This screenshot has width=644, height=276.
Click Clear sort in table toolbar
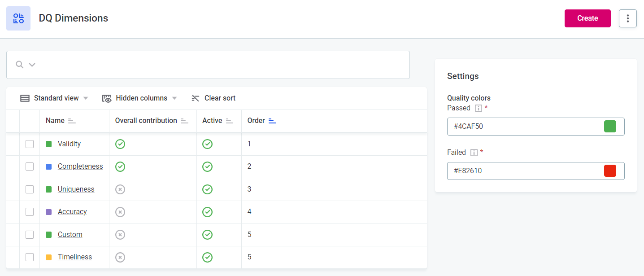pos(213,98)
